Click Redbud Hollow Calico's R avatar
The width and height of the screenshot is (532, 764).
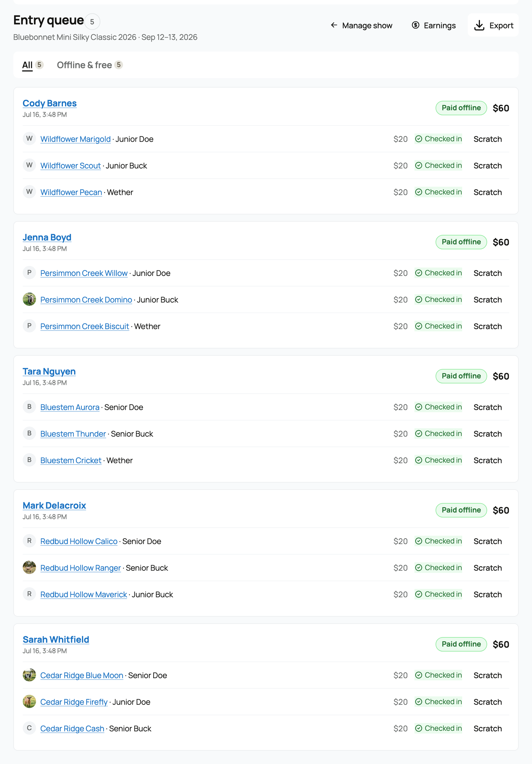(29, 541)
